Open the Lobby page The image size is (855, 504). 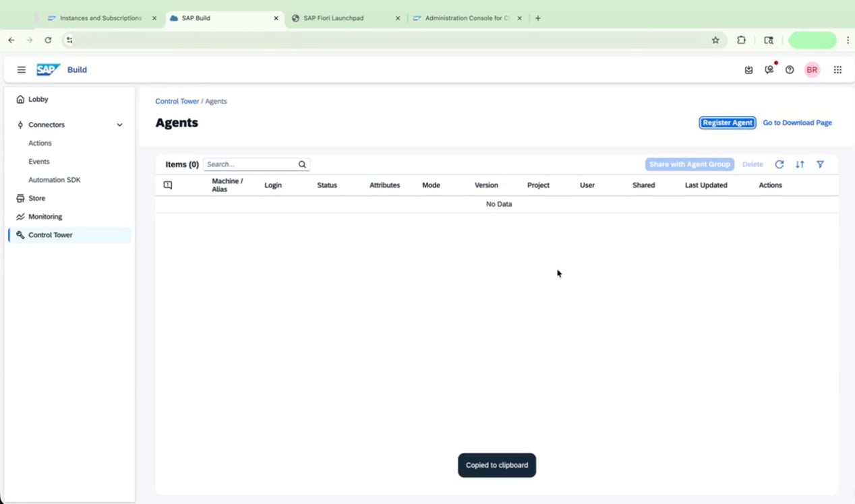38,99
